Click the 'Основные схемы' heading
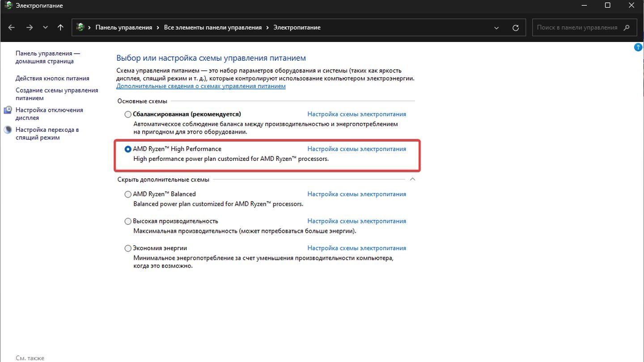This screenshot has width=644, height=362. [142, 101]
